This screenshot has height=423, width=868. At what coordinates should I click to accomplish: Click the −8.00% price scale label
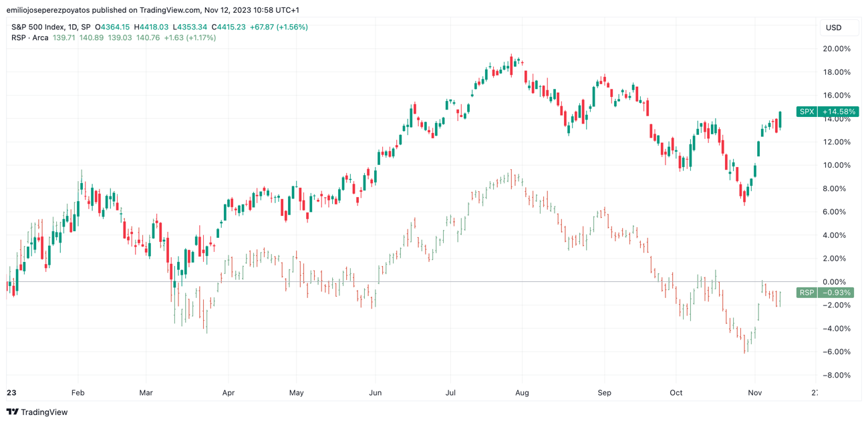point(837,375)
